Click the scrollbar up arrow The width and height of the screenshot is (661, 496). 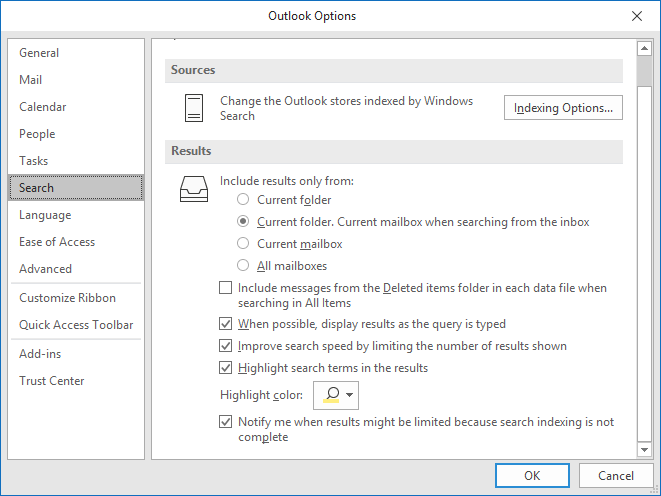pos(644,48)
